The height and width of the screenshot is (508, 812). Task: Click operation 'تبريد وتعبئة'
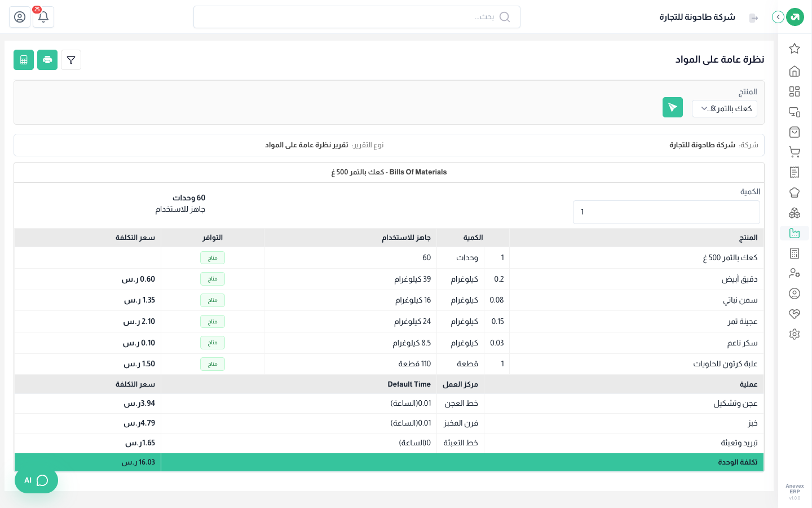click(x=739, y=443)
